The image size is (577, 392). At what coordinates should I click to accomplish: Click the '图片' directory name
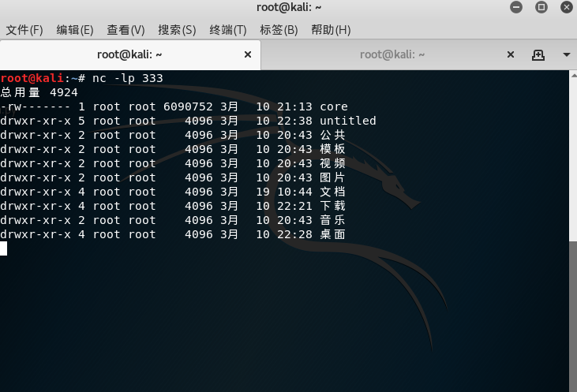(x=332, y=177)
